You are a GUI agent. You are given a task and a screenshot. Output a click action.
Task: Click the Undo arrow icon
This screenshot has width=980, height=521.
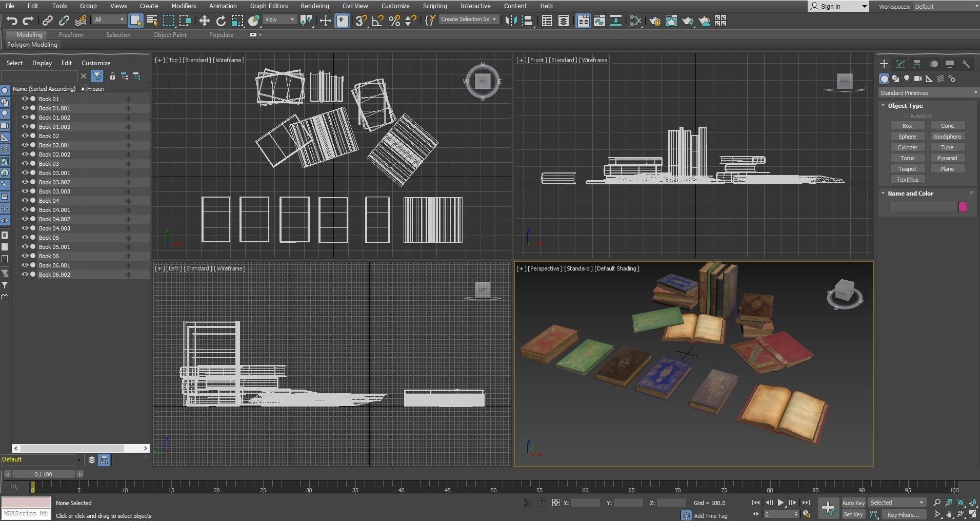pyautogui.click(x=12, y=21)
